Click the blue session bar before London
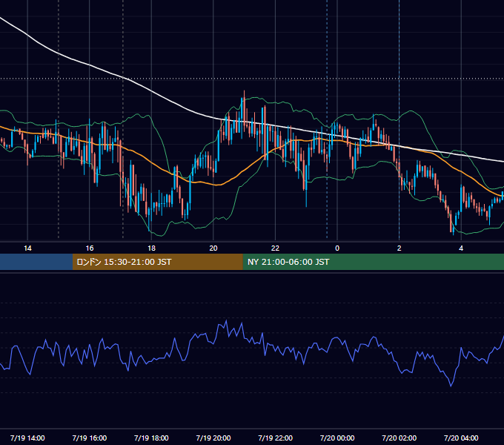The image size is (504, 445). click(36, 262)
